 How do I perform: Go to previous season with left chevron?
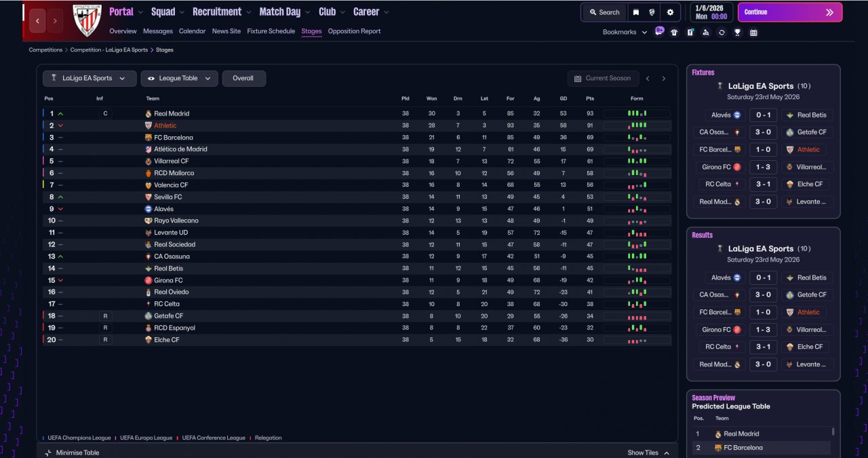tap(648, 79)
